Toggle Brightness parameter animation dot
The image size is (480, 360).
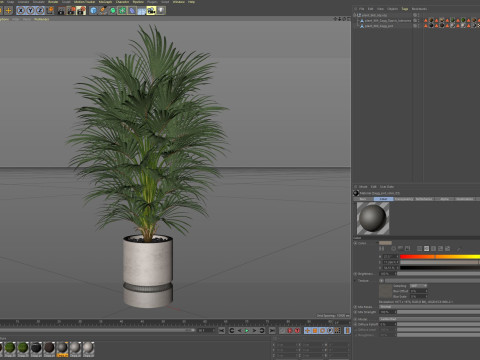coord(355,274)
